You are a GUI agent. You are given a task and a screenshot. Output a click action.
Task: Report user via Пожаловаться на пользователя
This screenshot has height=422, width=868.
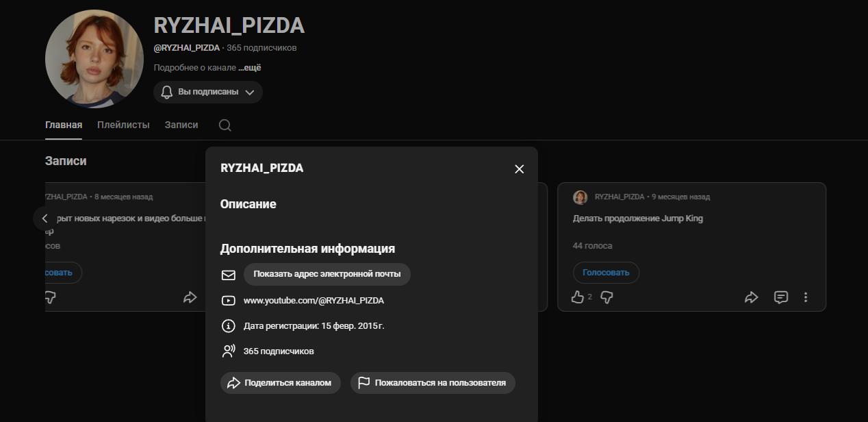[x=433, y=383]
